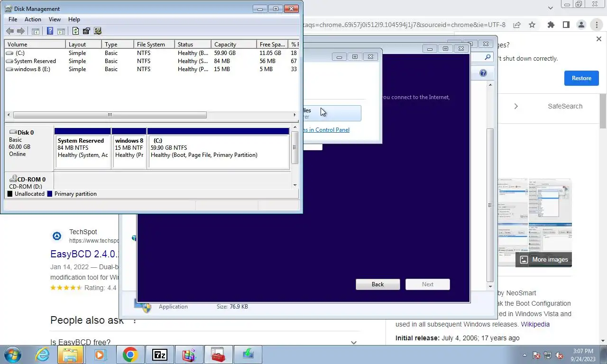Screen dimensions: 607x364
Task: Open the Control Panel link in the dialog
Action: pos(326,130)
